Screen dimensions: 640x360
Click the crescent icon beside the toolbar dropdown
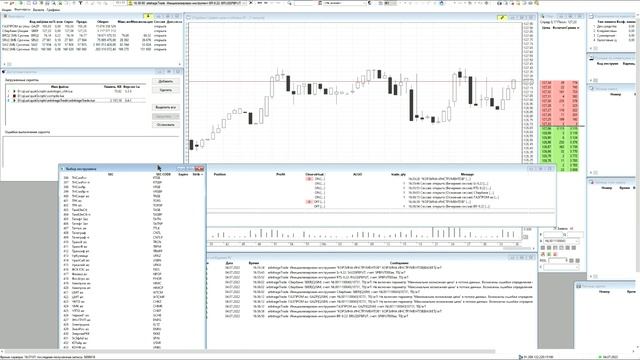369,3
